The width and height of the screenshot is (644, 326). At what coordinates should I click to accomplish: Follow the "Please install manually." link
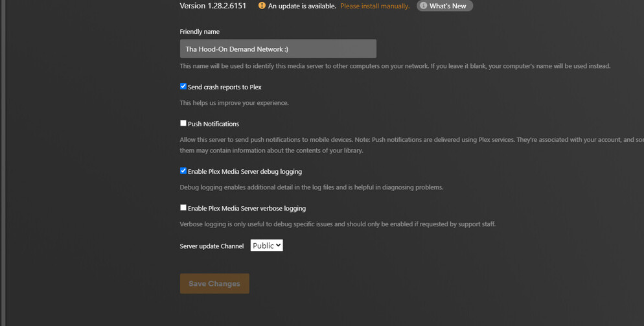(374, 6)
